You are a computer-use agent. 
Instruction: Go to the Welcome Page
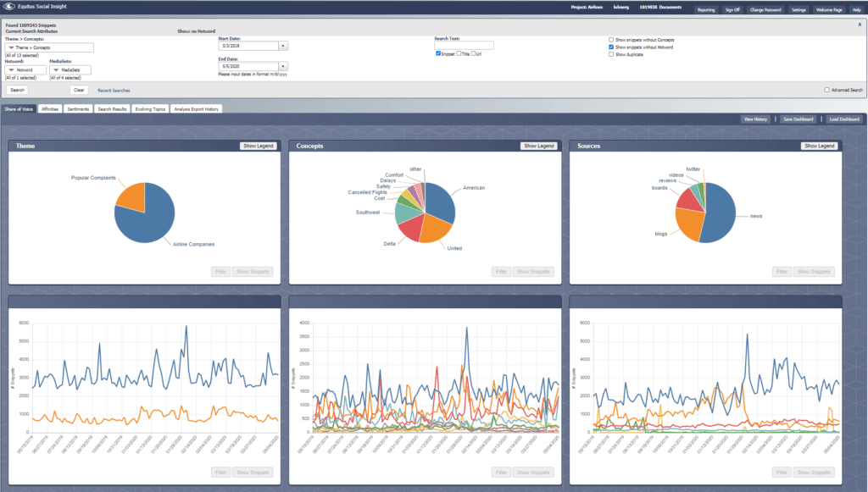829,9
